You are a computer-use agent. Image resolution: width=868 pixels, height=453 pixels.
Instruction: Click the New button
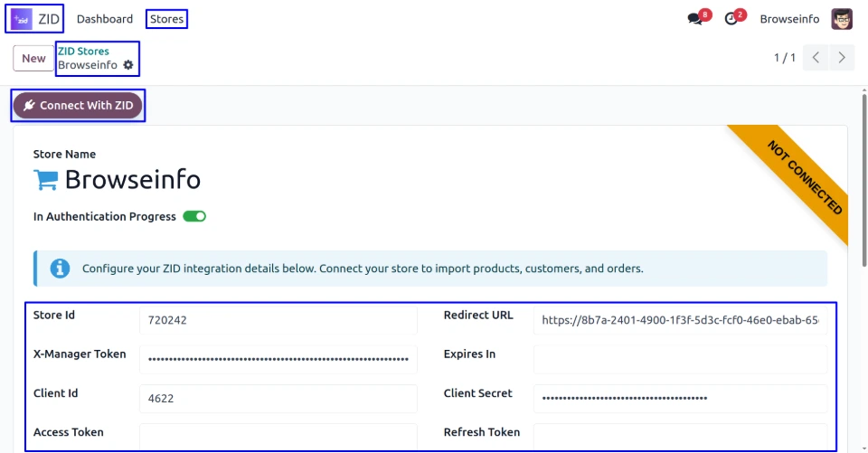tap(33, 58)
